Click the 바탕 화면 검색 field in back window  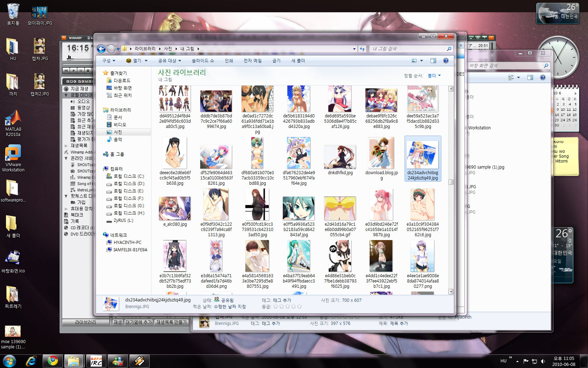(x=509, y=66)
